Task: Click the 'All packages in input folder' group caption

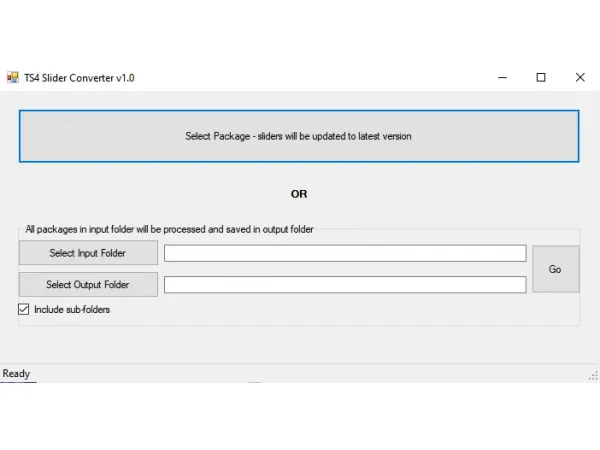Action: click(169, 229)
